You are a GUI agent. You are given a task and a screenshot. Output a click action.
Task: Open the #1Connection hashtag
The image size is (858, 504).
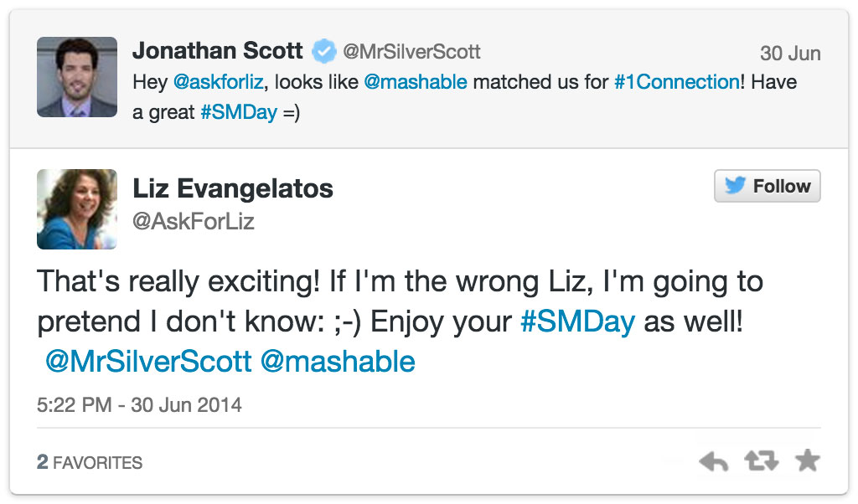(x=675, y=82)
